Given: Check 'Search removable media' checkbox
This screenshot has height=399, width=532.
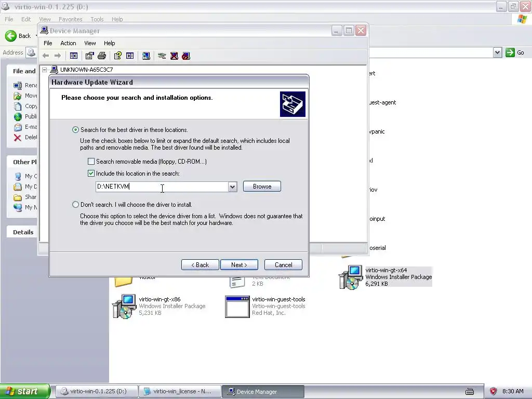Looking at the screenshot, I should pyautogui.click(x=91, y=162).
